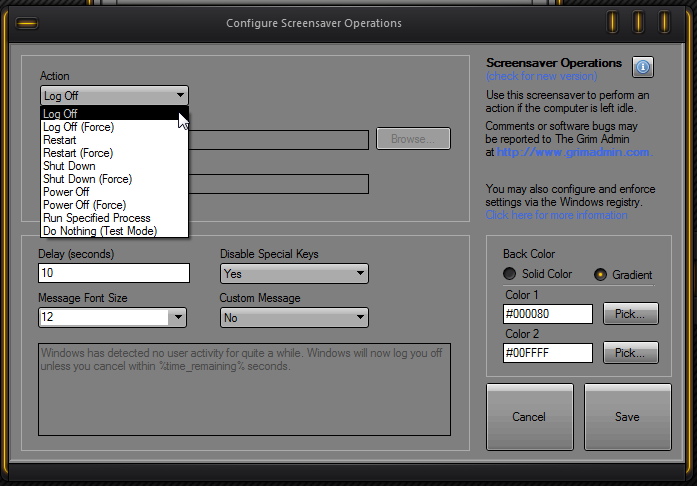Screen dimensions: 697x486
Task: Open the Custom Message dropdown
Action: tap(294, 317)
